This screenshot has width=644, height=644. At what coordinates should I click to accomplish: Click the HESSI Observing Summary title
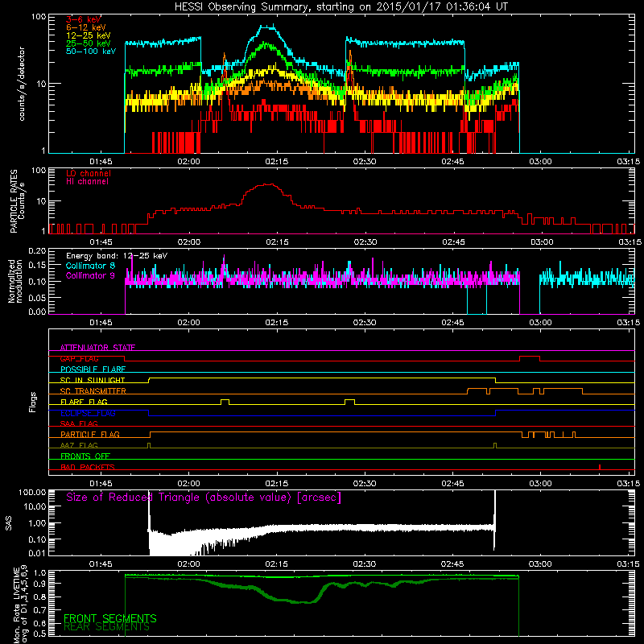[341, 7]
